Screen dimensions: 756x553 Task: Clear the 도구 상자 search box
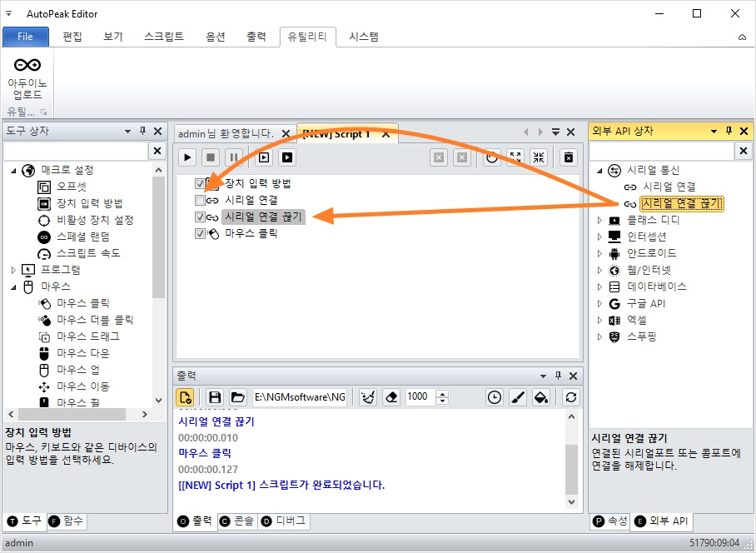pos(157,151)
